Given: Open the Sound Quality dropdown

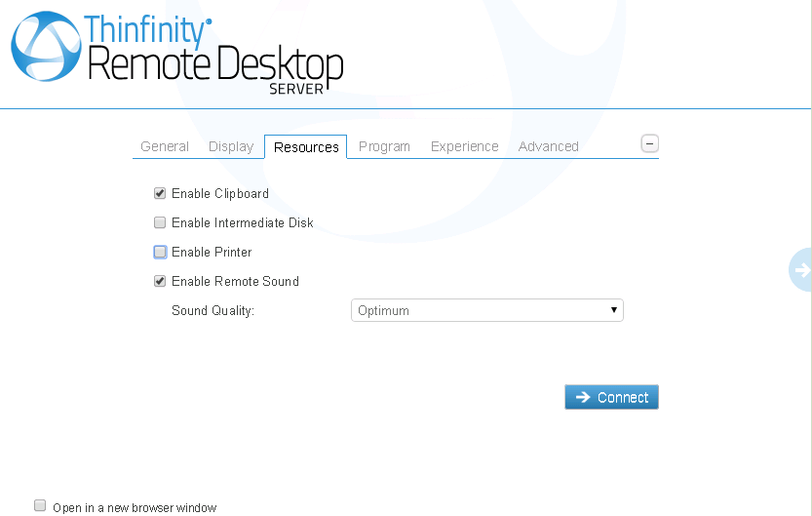Looking at the screenshot, I should tap(486, 310).
